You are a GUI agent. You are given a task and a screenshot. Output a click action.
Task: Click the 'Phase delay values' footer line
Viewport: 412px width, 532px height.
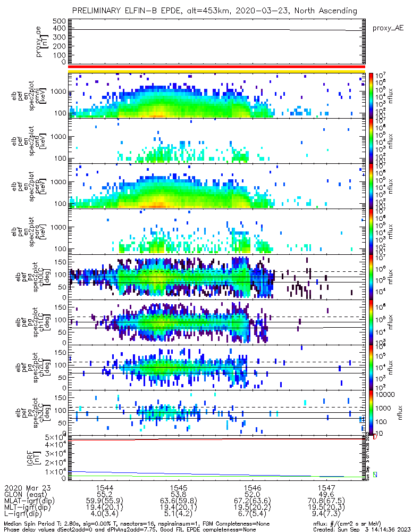(130, 529)
